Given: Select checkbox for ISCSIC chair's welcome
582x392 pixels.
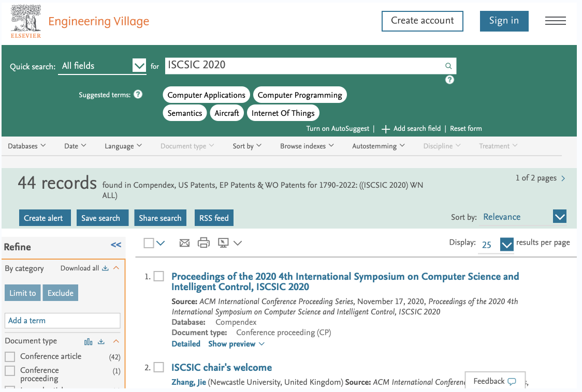Looking at the screenshot, I should 159,367.
